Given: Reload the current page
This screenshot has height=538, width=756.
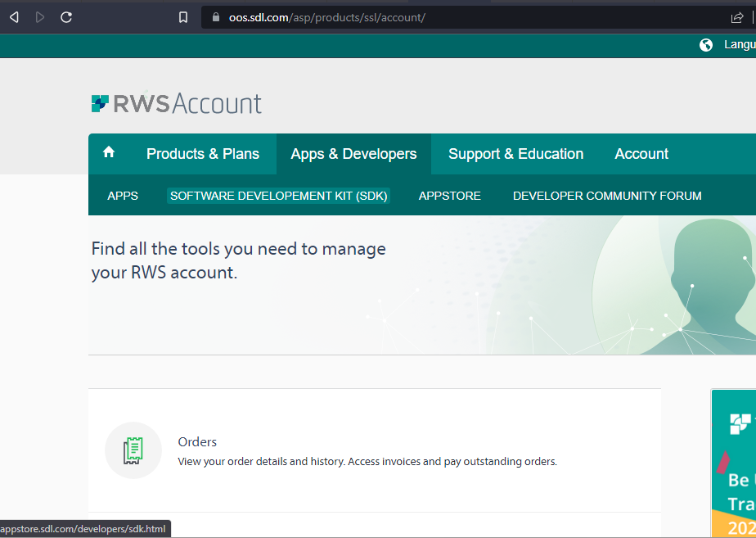Looking at the screenshot, I should (x=66, y=16).
